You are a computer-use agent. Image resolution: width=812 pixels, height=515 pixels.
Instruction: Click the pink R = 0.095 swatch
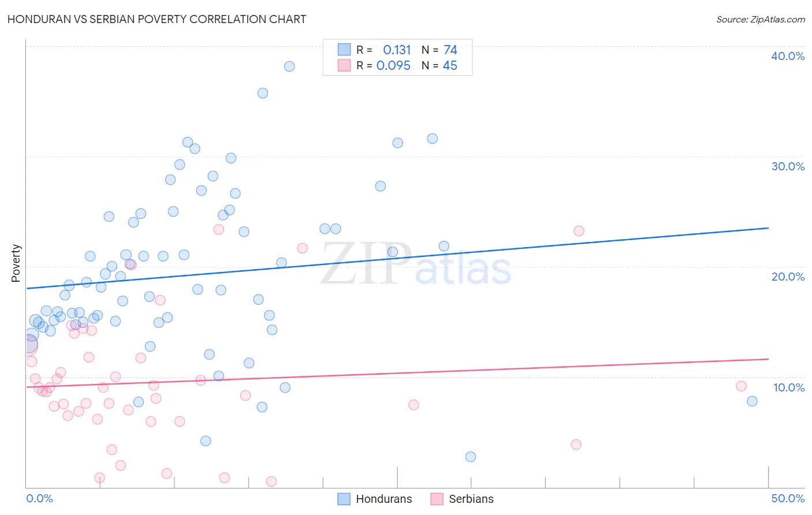pyautogui.click(x=344, y=65)
